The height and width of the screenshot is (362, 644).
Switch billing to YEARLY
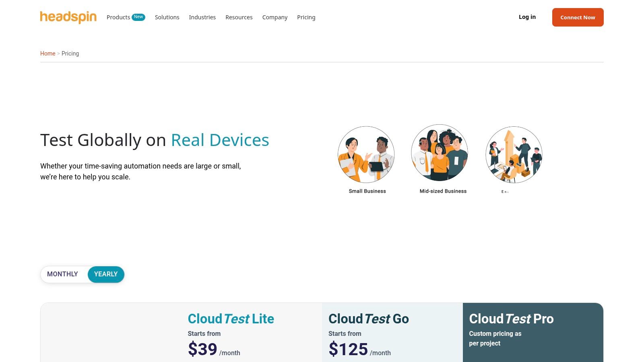106,274
